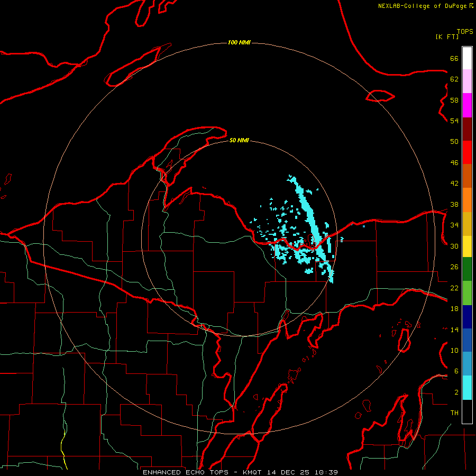
Task: Select the light blue legend swatch
Action: 467,363
